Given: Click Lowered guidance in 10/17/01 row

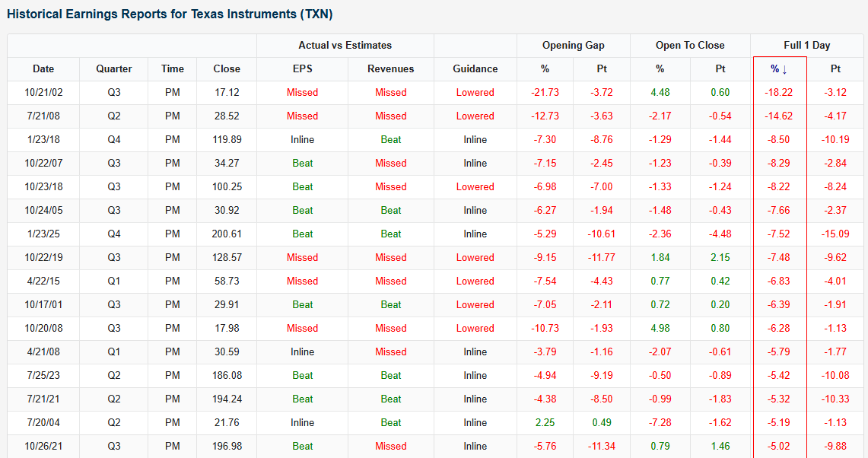Looking at the screenshot, I should (475, 304).
